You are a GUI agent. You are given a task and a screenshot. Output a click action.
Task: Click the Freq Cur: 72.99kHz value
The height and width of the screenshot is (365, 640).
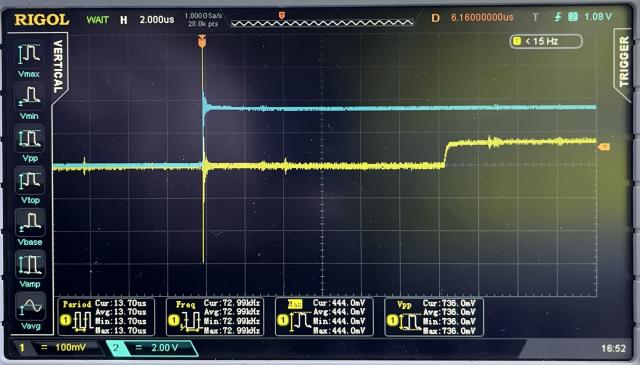tap(231, 303)
